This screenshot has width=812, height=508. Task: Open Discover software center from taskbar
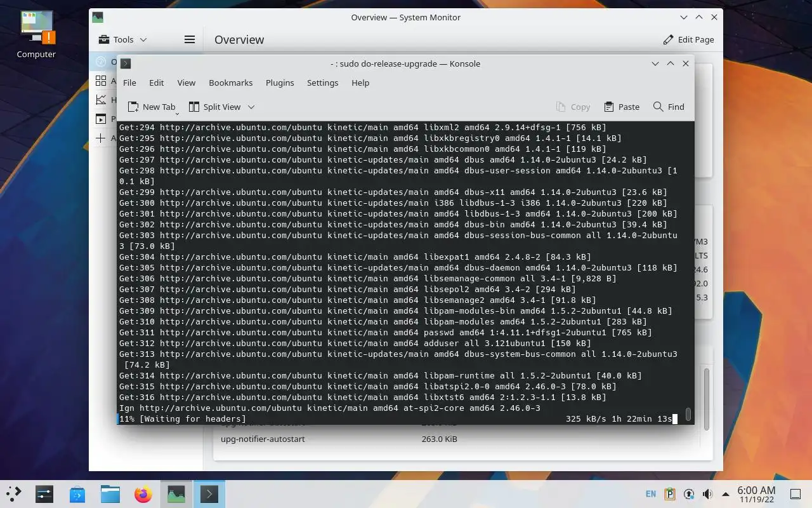(x=77, y=493)
